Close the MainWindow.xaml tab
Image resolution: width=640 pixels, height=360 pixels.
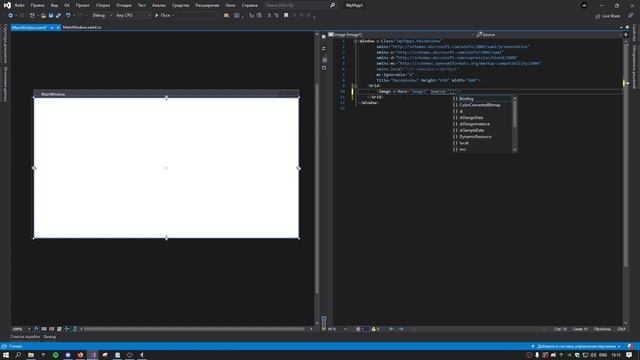[58, 27]
